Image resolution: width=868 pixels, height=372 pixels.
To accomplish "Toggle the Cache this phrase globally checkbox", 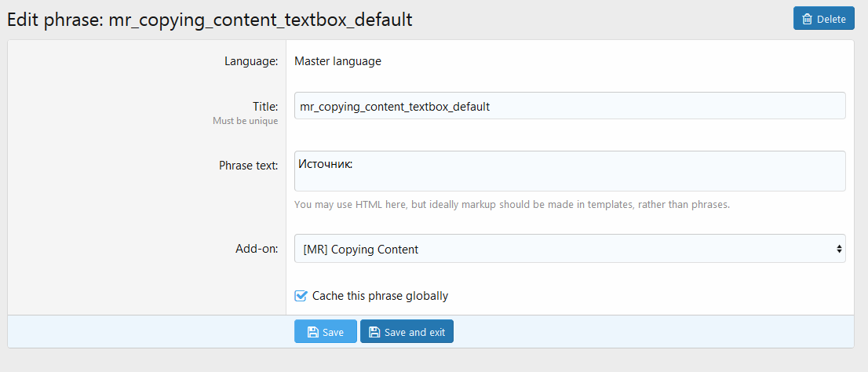I will (x=301, y=296).
